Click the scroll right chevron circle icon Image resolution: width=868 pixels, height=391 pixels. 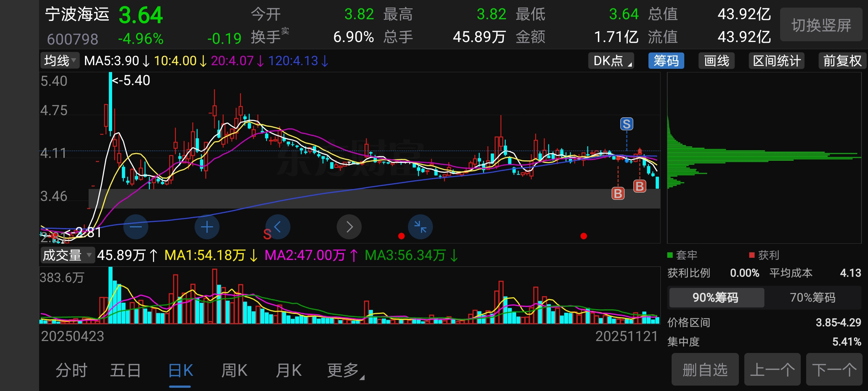(x=349, y=227)
